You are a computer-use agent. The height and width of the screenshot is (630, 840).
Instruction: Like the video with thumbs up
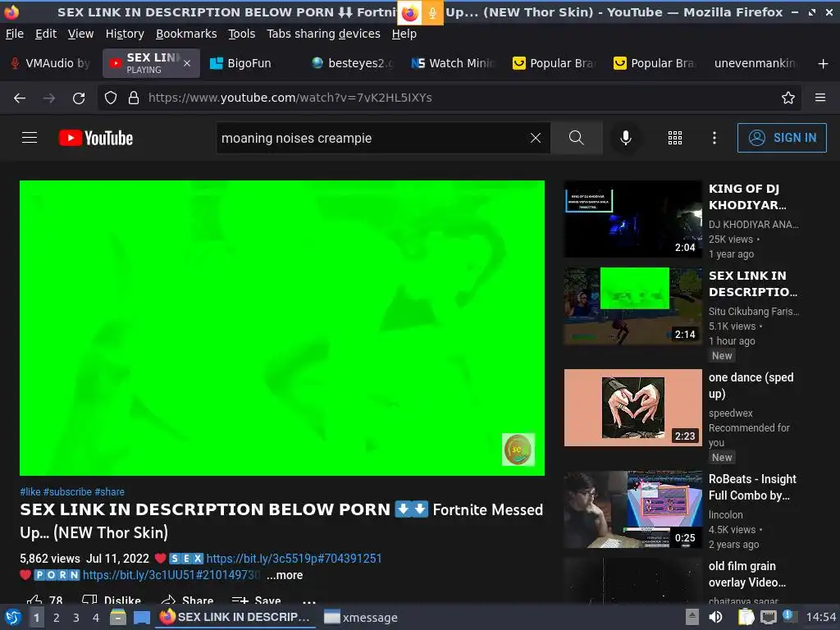34,600
